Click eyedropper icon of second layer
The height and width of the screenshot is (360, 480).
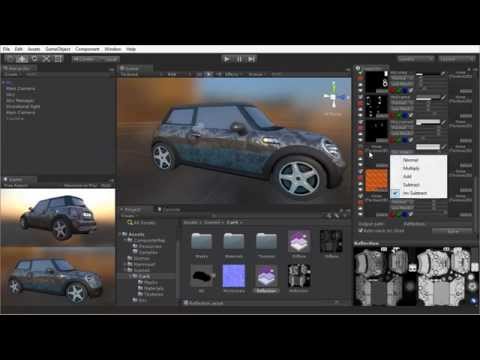pos(444,98)
